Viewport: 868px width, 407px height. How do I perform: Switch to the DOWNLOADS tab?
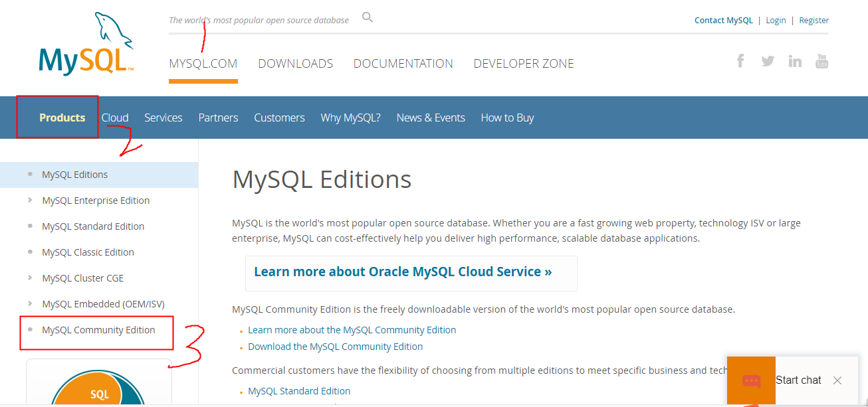pyautogui.click(x=295, y=63)
